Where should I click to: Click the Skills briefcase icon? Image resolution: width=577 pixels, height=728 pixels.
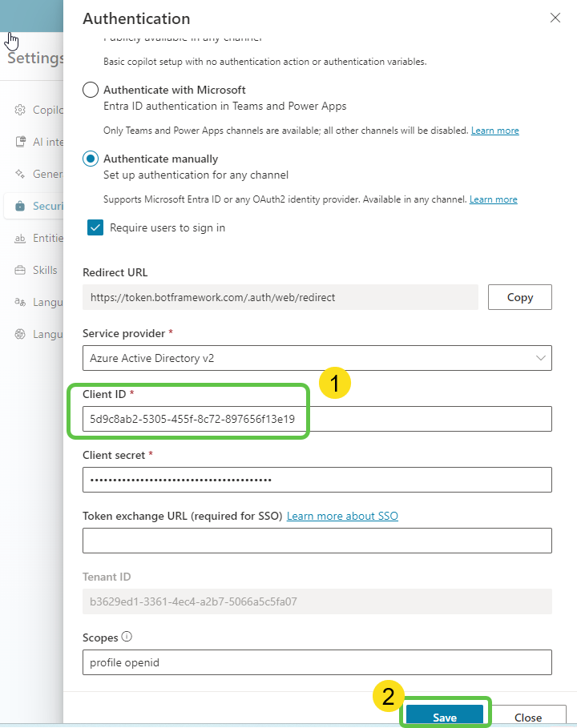(x=18, y=270)
